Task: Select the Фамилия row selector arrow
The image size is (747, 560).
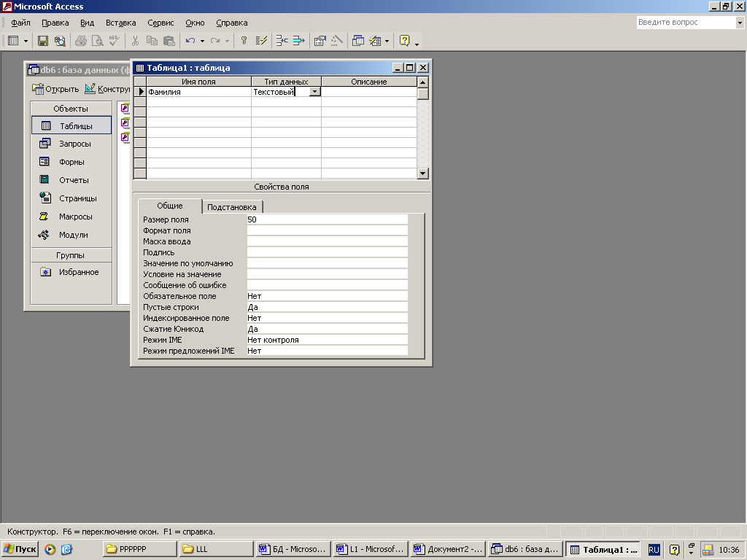Action: (140, 92)
